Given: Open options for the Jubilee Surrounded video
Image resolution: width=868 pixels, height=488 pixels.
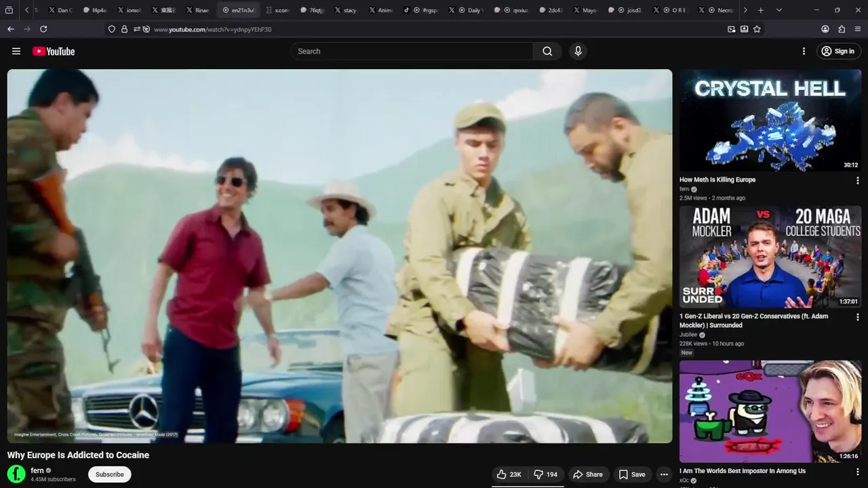Looking at the screenshot, I should (x=857, y=317).
